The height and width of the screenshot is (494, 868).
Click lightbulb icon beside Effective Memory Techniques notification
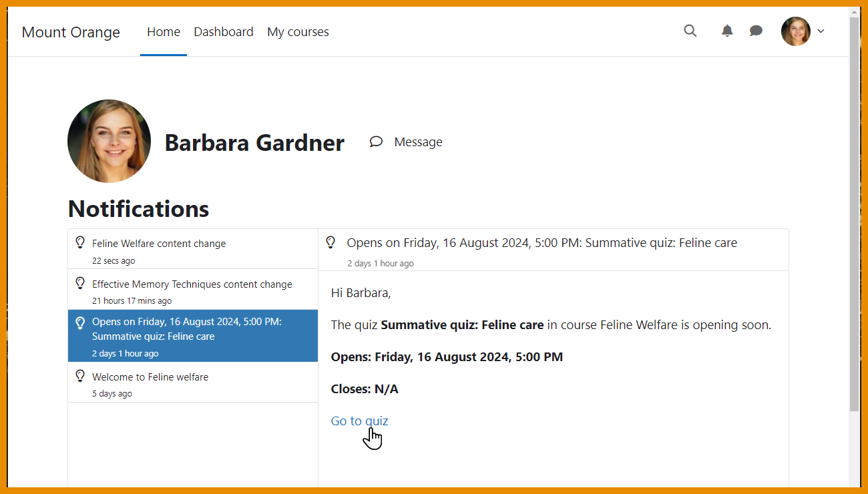(x=80, y=283)
